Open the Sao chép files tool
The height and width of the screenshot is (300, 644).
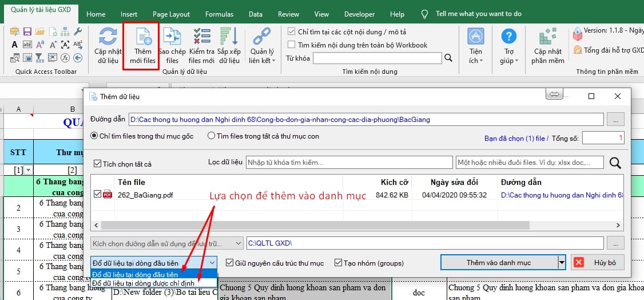(172, 37)
